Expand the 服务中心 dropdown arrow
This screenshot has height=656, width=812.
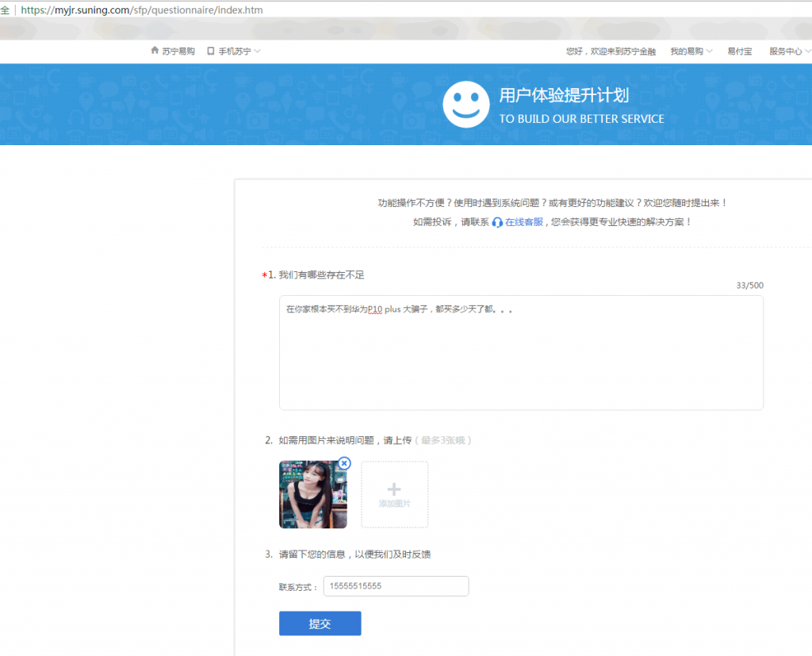(x=807, y=51)
